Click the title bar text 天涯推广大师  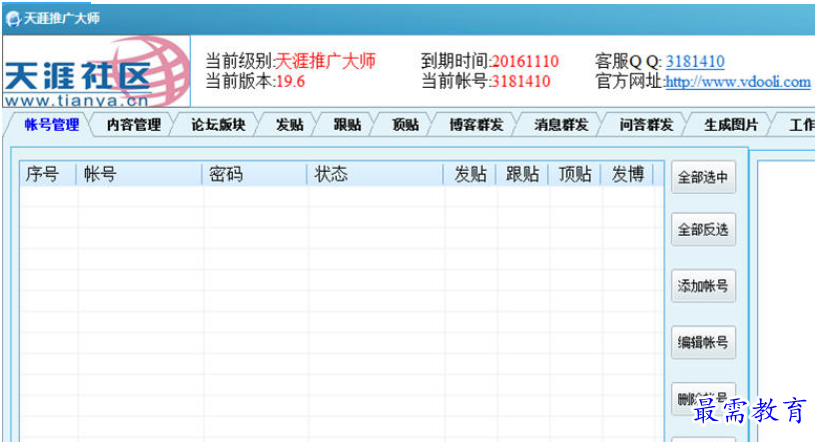pyautogui.click(x=61, y=19)
